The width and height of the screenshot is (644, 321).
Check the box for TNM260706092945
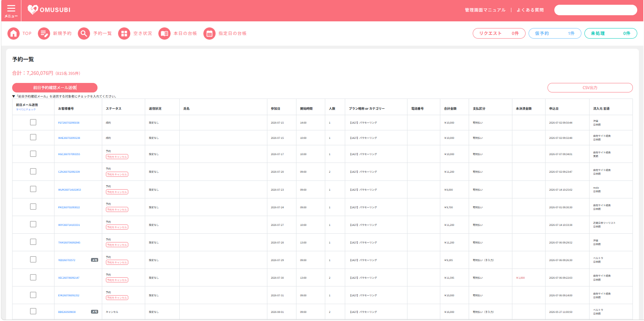tap(33, 242)
